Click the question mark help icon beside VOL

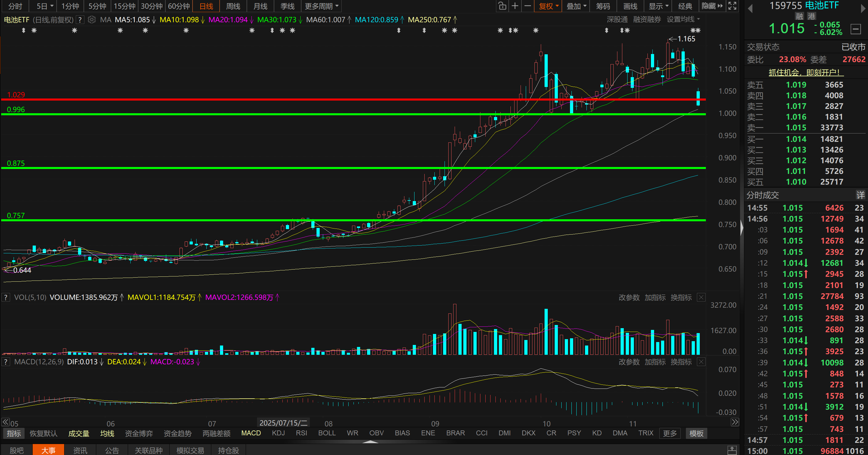[6, 297]
